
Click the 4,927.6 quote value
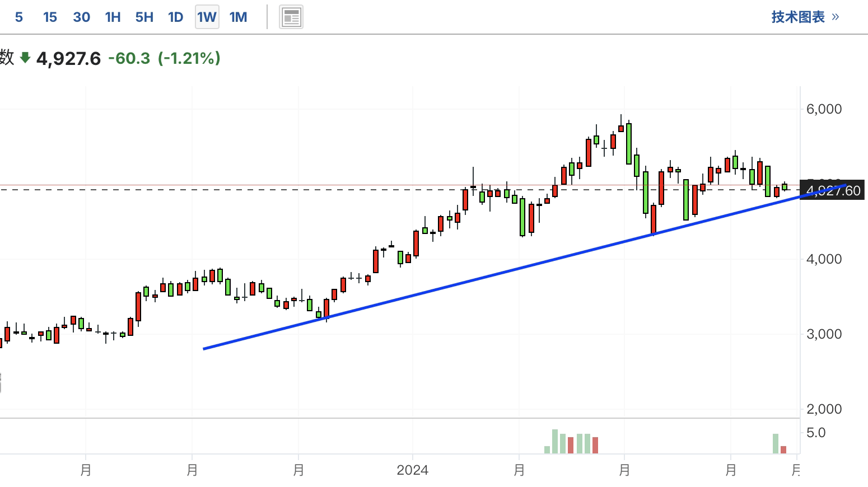pos(68,58)
